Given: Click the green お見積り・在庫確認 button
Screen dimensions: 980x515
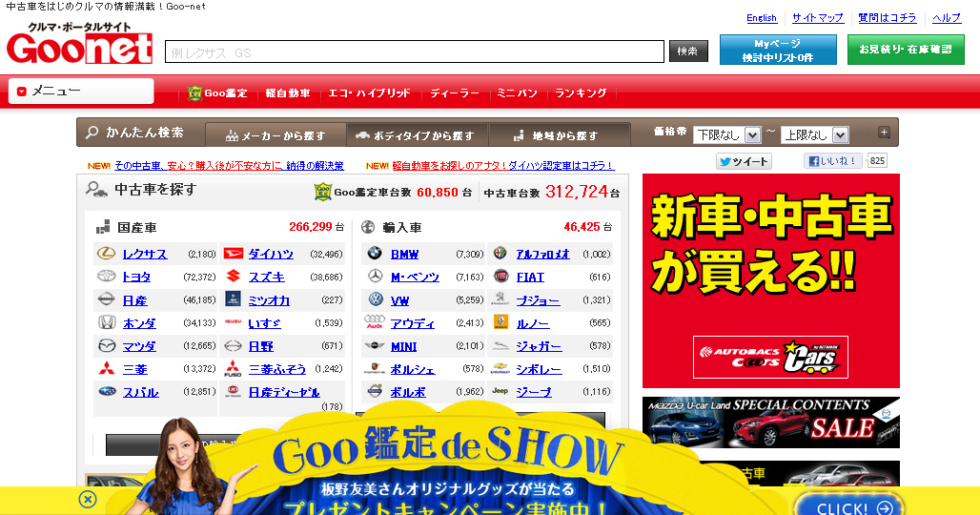Looking at the screenshot, I should pos(906,50).
